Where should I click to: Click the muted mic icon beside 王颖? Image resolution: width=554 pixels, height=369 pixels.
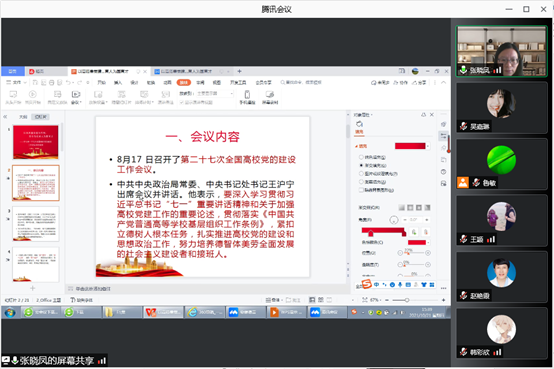click(x=464, y=239)
